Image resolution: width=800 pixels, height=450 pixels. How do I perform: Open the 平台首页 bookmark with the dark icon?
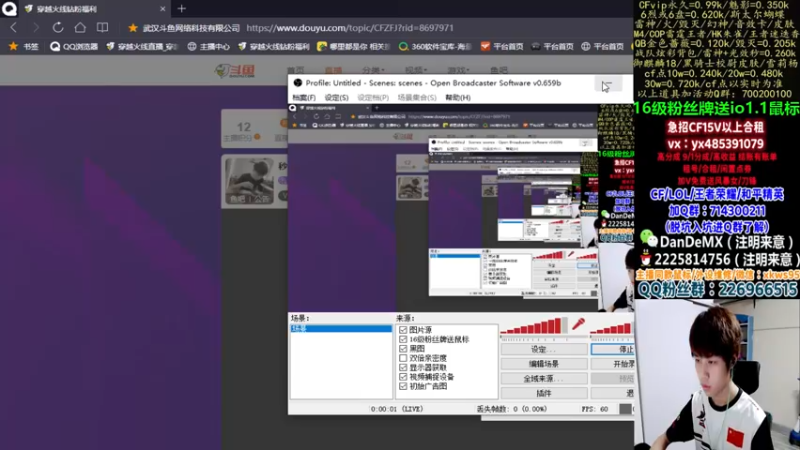click(552, 46)
